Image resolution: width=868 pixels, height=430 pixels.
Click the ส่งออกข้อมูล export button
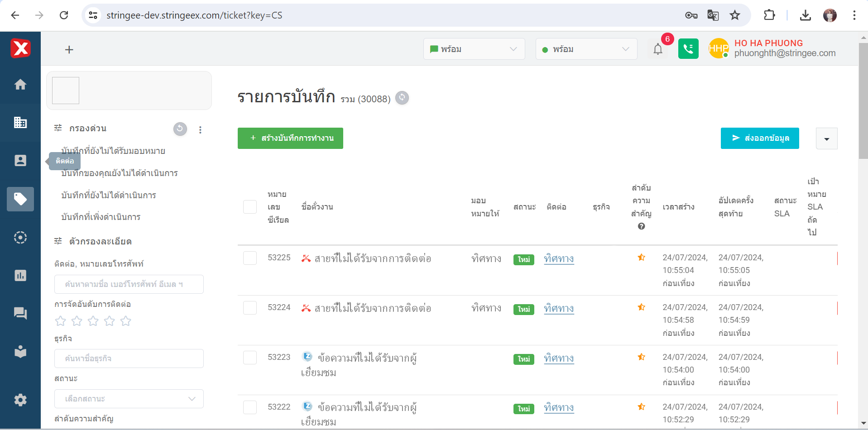click(x=759, y=138)
